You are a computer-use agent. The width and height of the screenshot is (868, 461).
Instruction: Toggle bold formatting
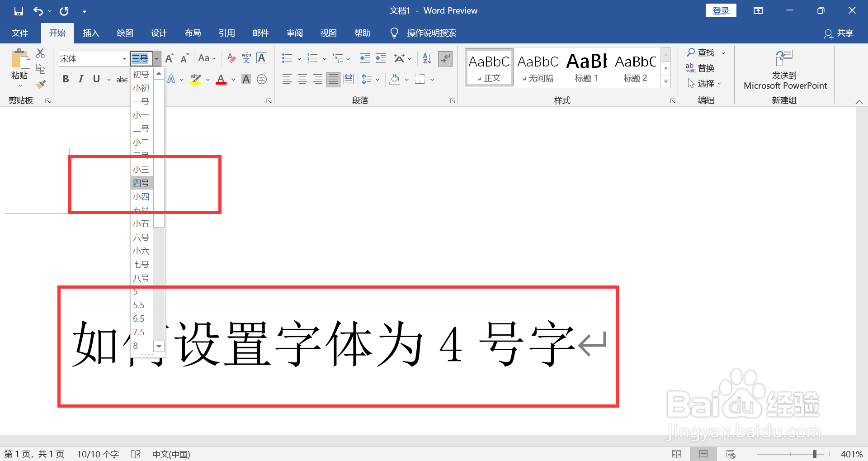point(66,79)
